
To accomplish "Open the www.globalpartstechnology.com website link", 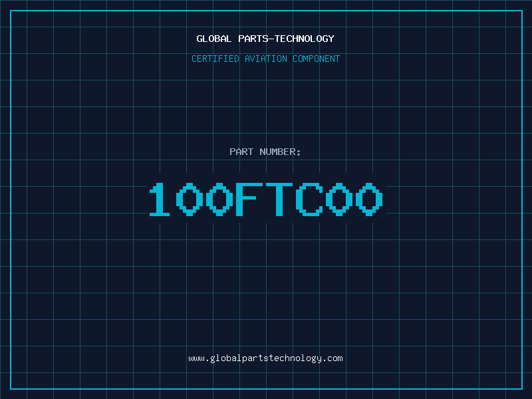I will click(265, 358).
